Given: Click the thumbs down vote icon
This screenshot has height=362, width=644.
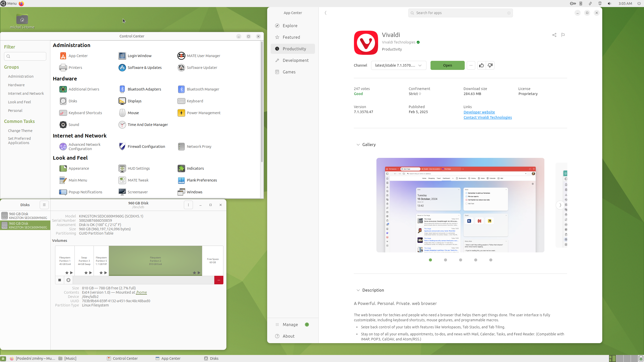Looking at the screenshot, I should (x=490, y=65).
